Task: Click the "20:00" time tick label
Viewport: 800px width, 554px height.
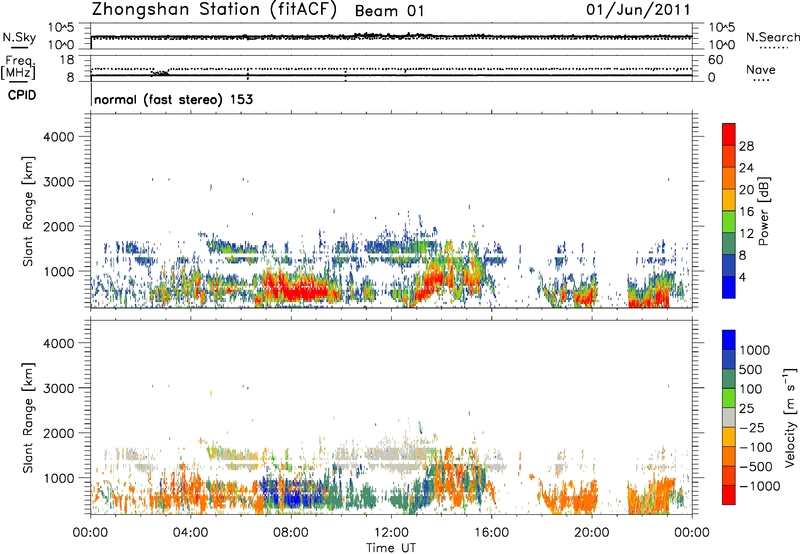Action: (x=591, y=533)
